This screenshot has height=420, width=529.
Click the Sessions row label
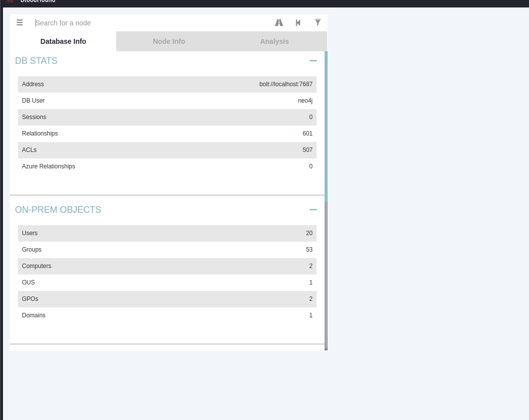point(34,117)
